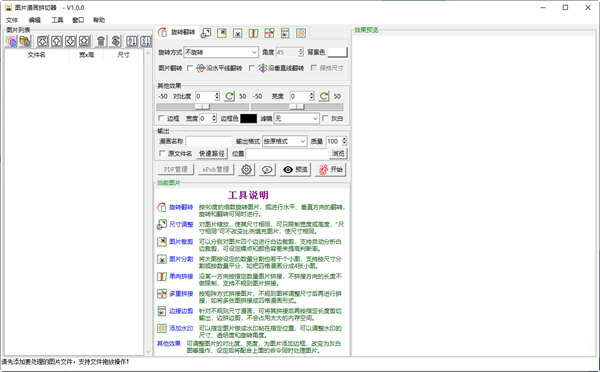Click the 漫画名称 name input field
600x372 pixels.
pos(209,141)
